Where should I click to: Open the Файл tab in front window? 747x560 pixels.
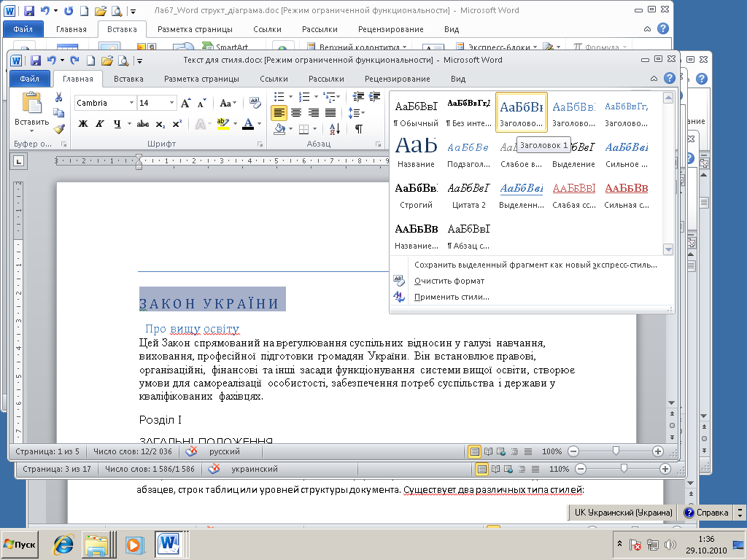pyautogui.click(x=29, y=79)
